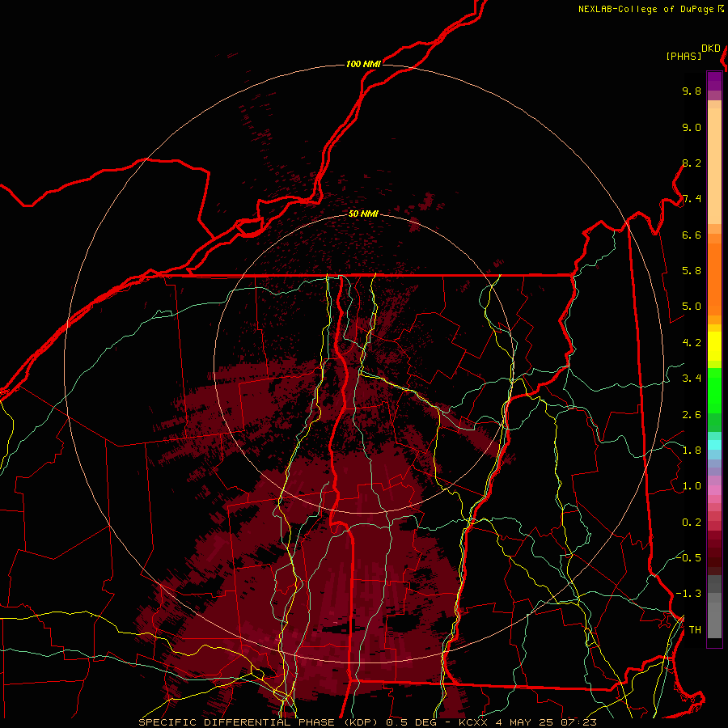Screen dimensions: 728x728
Task: Click the 5.0 value on color scale
Action: (692, 307)
